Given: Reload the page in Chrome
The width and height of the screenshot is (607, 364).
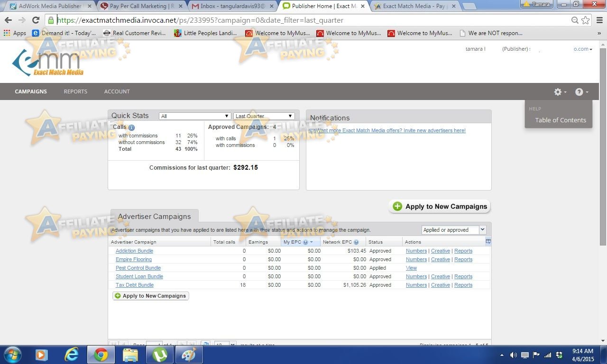Looking at the screenshot, I should pos(36,20).
